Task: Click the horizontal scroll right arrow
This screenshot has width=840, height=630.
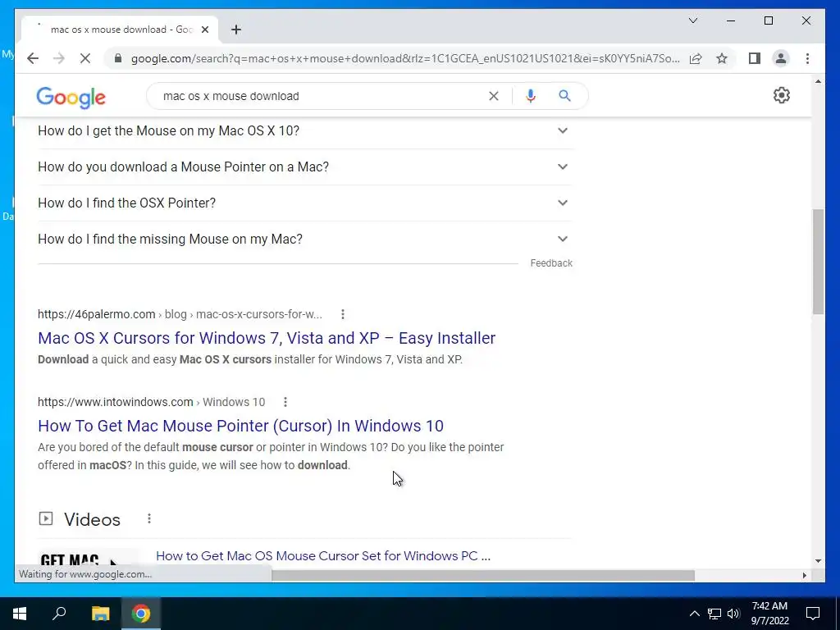Action: pyautogui.click(x=804, y=575)
